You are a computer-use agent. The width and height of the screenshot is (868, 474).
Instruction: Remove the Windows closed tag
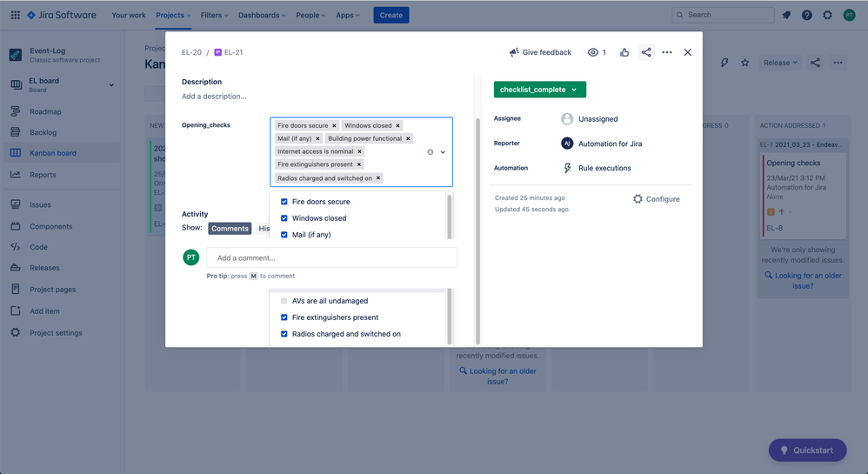[x=397, y=126]
